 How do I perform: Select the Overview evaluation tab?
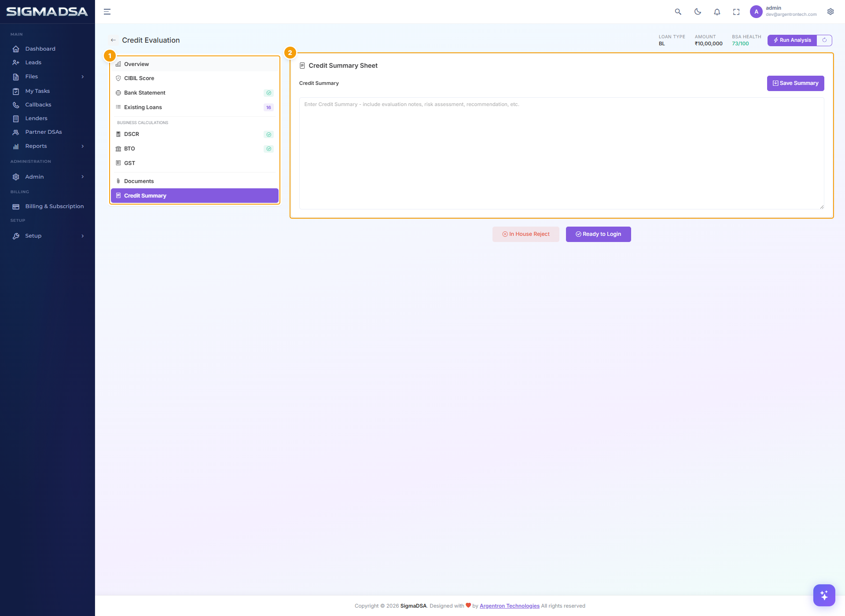tap(195, 64)
